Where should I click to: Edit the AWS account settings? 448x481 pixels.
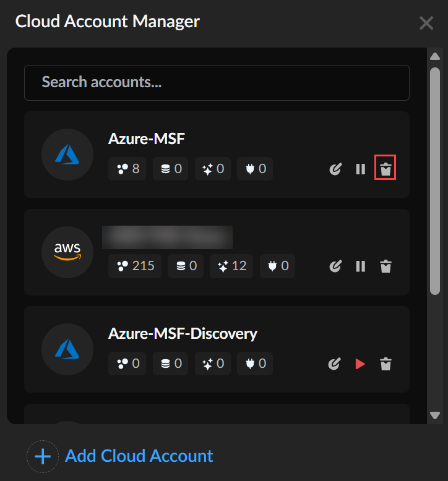click(x=335, y=266)
